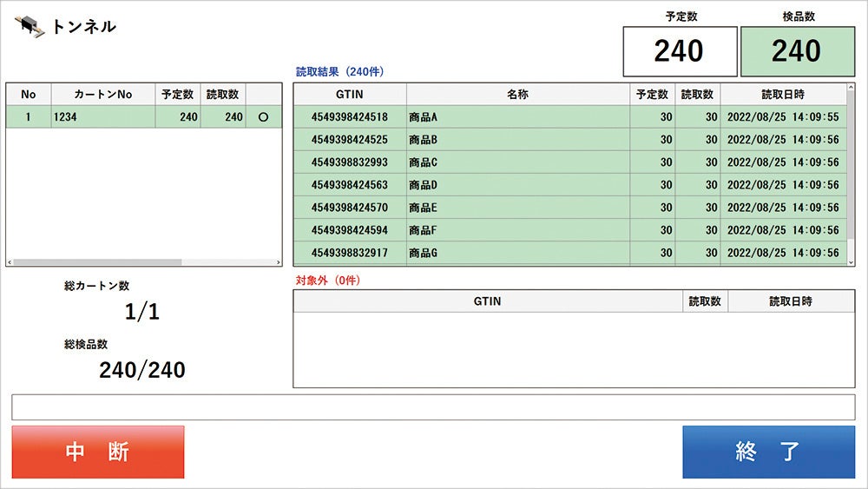The height and width of the screenshot is (489, 868).
Task: Click the 読取数 header in the 読取結果 table
Action: pyautogui.click(x=698, y=94)
